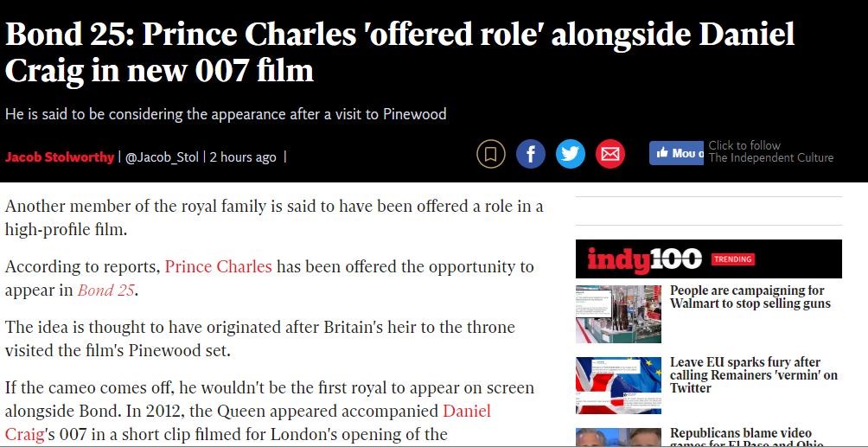The width and height of the screenshot is (868, 447).
Task: Click the Facebook Like thumbs-up button
Action: point(675,153)
